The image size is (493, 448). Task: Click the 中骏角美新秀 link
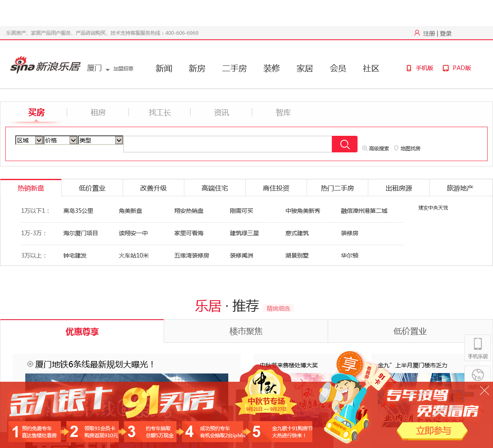click(x=303, y=211)
